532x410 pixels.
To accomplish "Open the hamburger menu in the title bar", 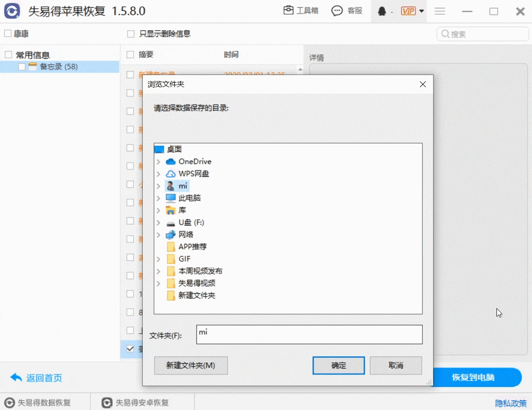I will [440, 11].
